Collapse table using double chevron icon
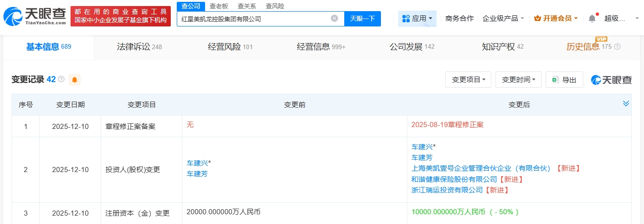Viewport: 644px width, 224px height. (x=625, y=103)
